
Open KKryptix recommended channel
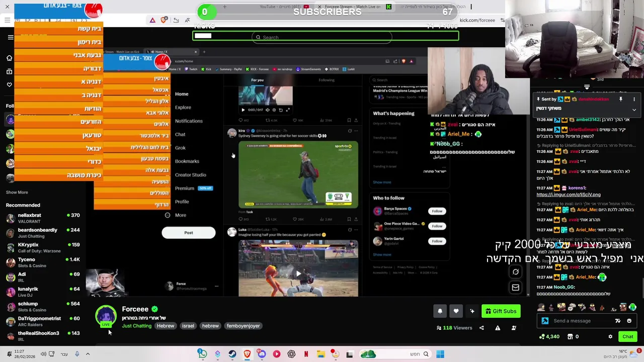tap(42, 247)
